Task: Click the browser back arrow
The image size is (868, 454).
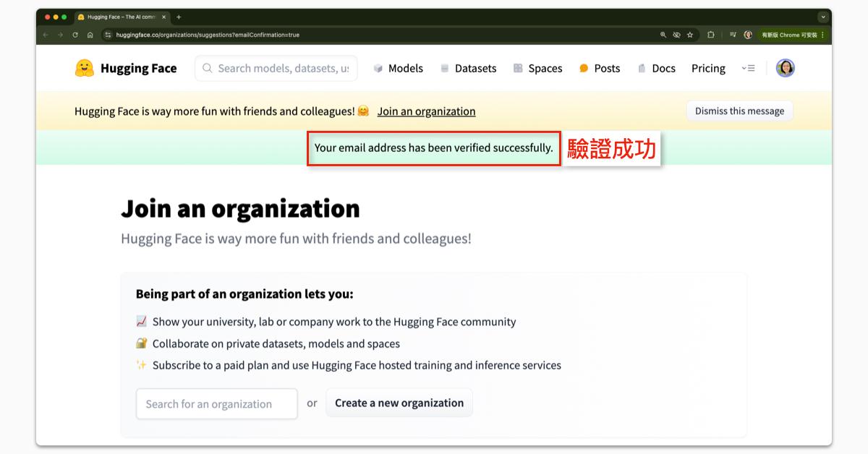Action: tap(46, 35)
